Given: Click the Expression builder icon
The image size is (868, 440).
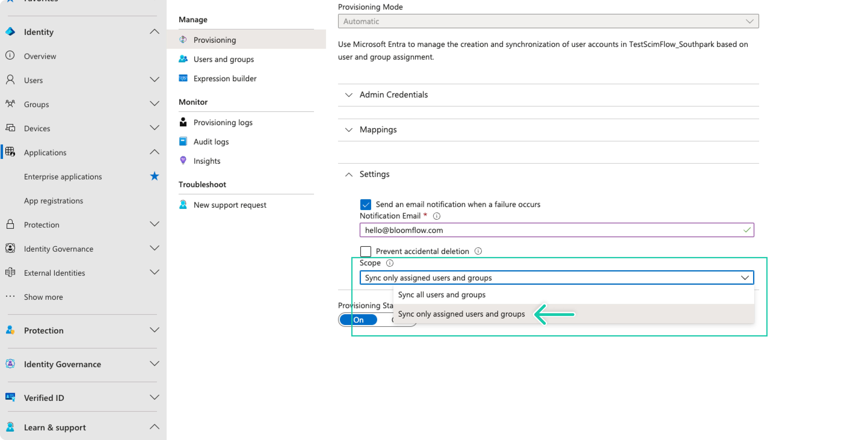Looking at the screenshot, I should pyautogui.click(x=183, y=78).
